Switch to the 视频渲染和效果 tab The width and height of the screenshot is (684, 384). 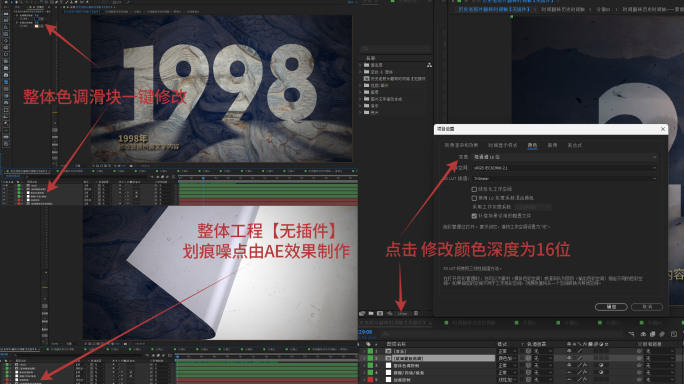coord(461,145)
